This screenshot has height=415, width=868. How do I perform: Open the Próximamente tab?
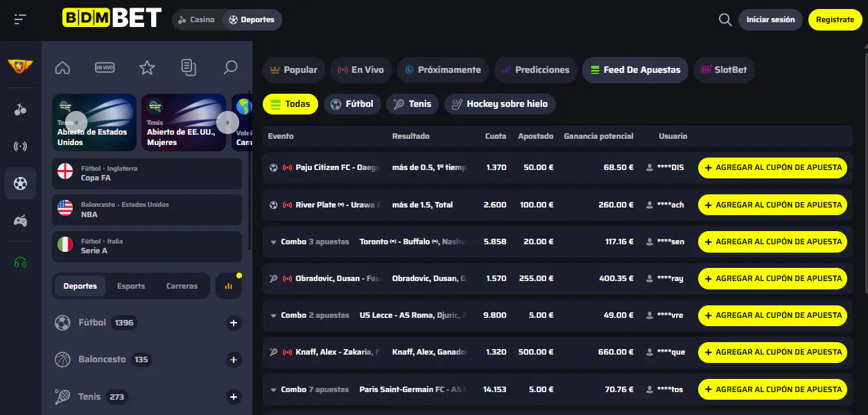point(443,70)
